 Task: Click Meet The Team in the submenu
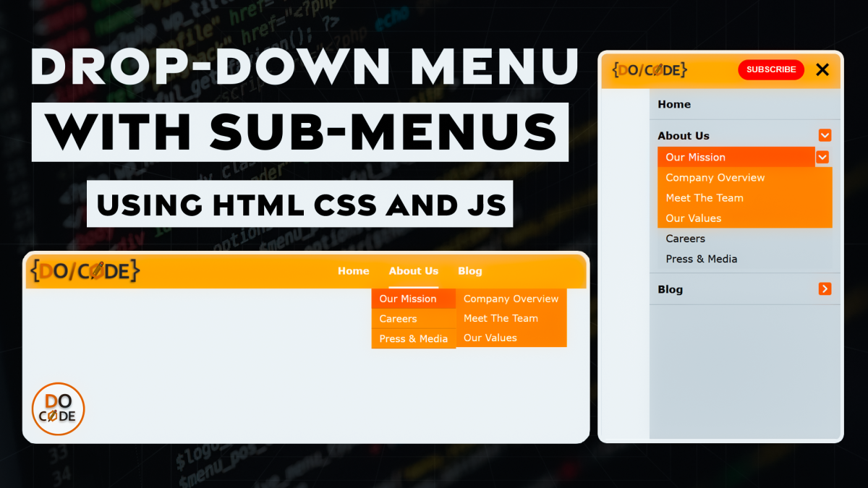[x=501, y=318]
